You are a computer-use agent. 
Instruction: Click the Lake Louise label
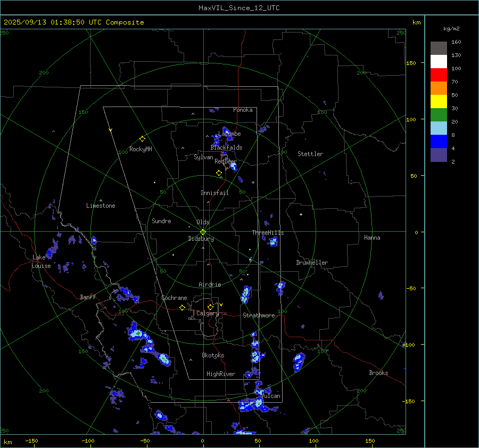coord(41,262)
